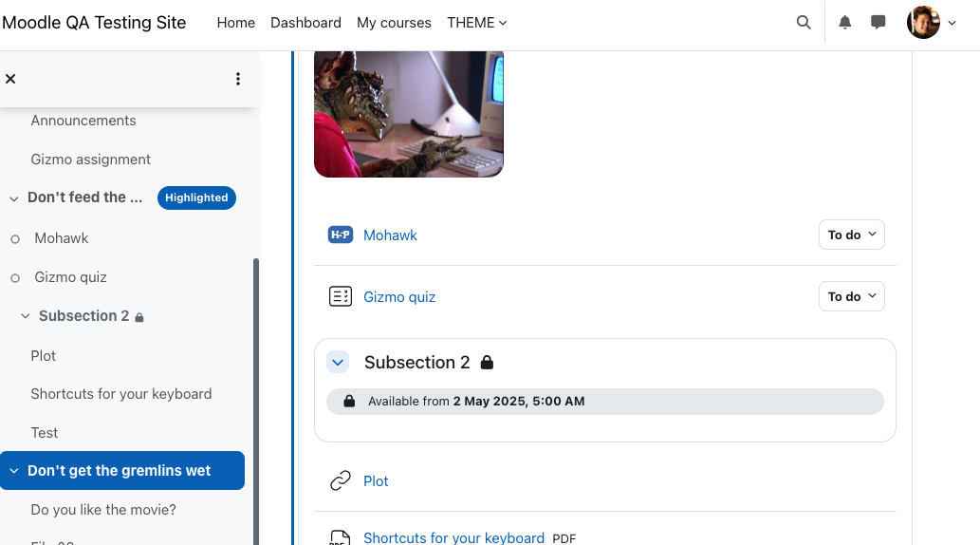The image size is (980, 545).
Task: Open the Plot URL link
Action: (376, 481)
